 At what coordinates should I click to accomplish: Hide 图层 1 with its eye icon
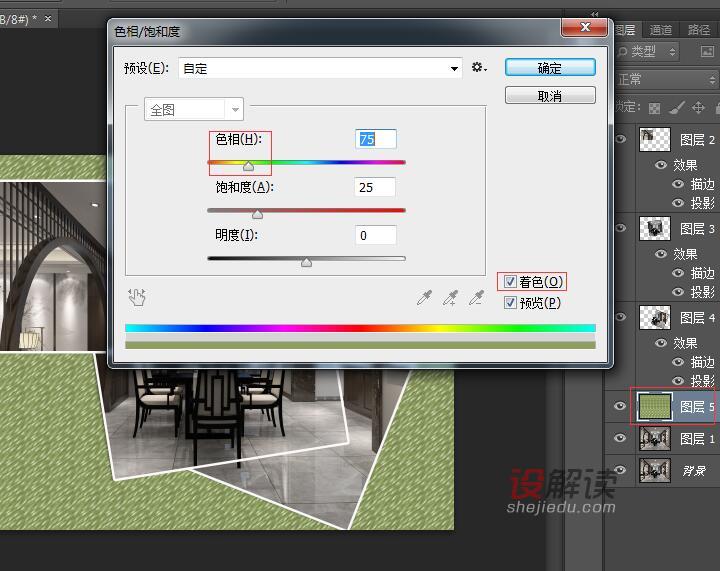620,438
